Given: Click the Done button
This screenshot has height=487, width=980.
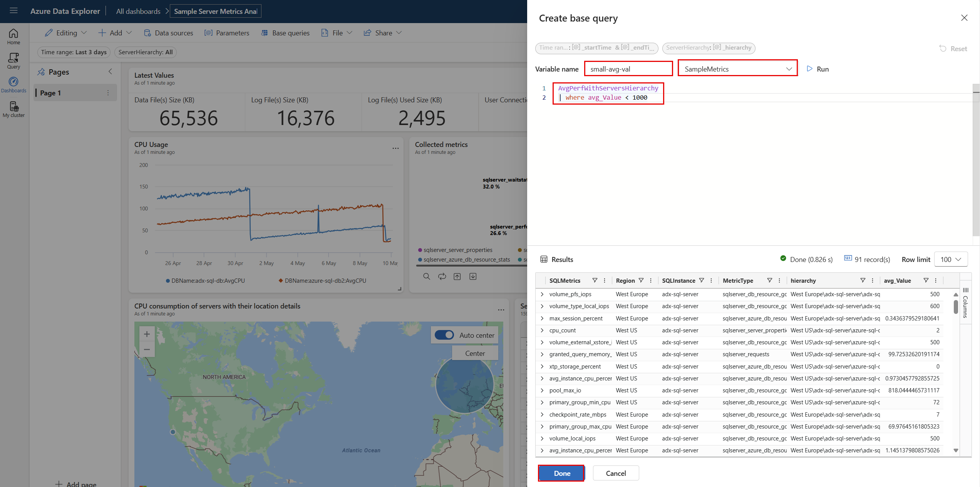Looking at the screenshot, I should (561, 473).
